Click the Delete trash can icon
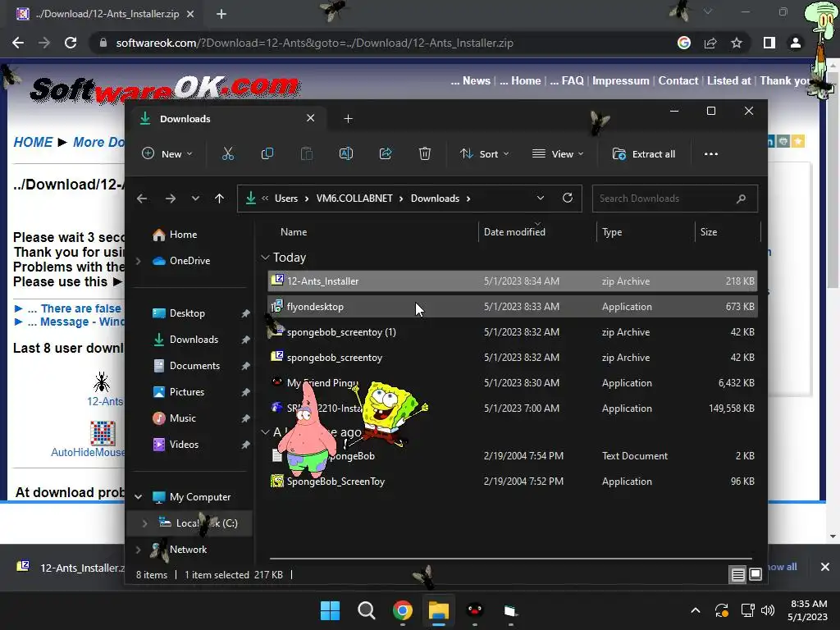Viewport: 840px width, 630px height. pos(425,154)
